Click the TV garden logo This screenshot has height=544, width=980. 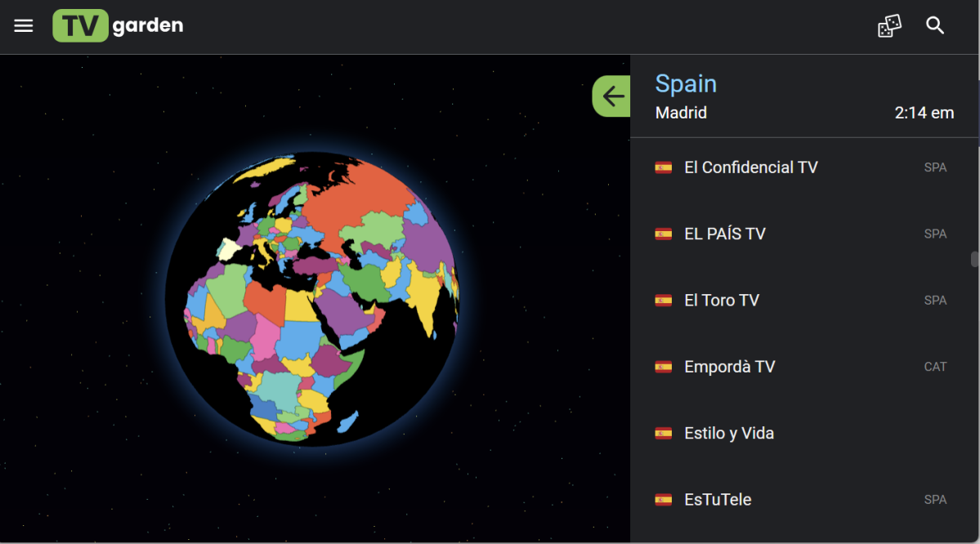click(118, 26)
